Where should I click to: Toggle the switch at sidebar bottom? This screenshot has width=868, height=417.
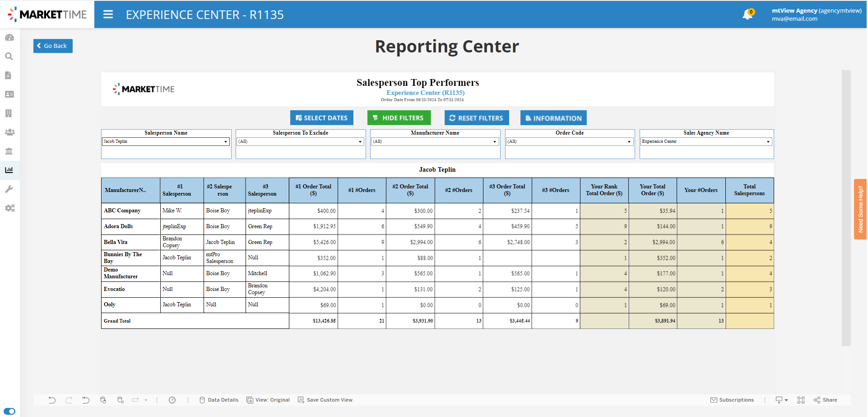pos(9,412)
